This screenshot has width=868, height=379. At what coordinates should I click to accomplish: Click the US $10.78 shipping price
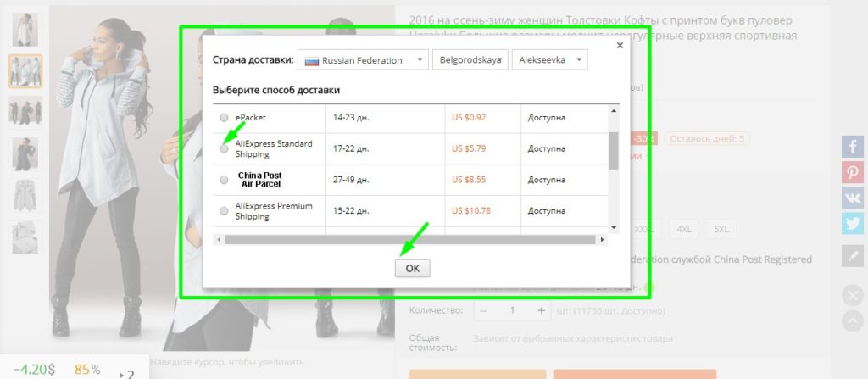471,210
